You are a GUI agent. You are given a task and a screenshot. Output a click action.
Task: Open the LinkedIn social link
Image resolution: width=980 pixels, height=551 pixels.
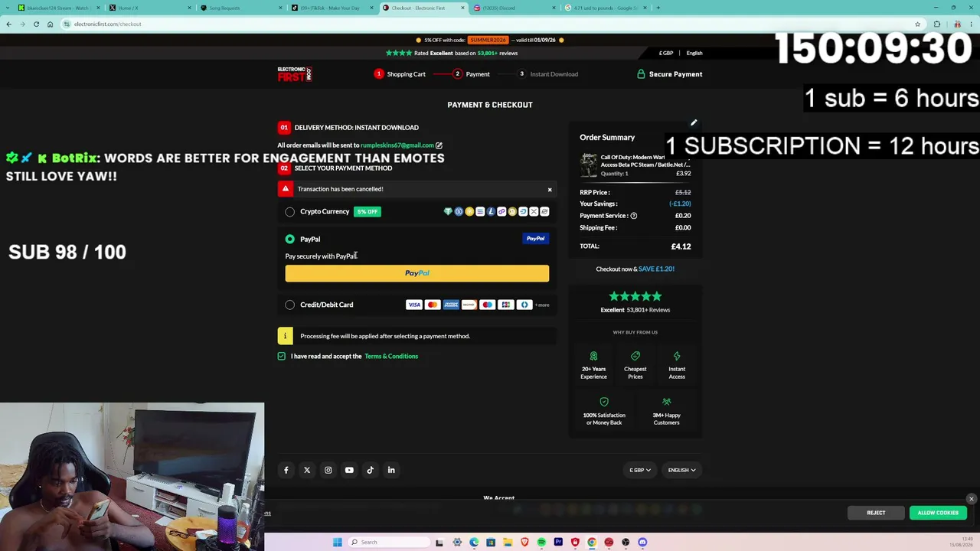point(391,471)
